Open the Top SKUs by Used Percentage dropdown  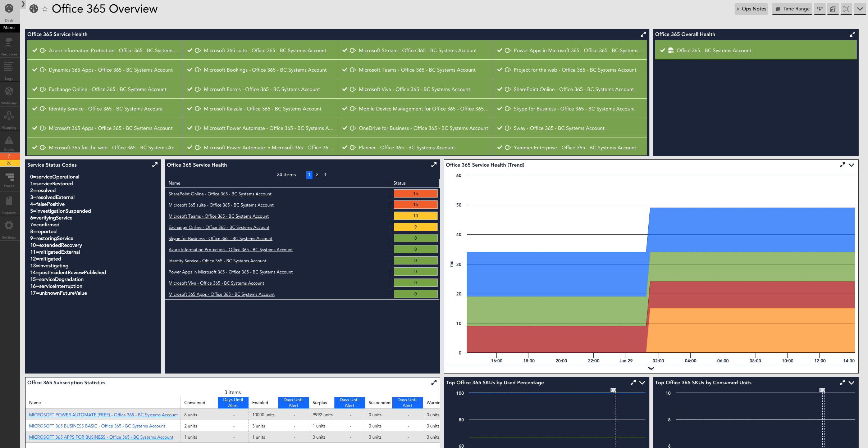(642, 383)
